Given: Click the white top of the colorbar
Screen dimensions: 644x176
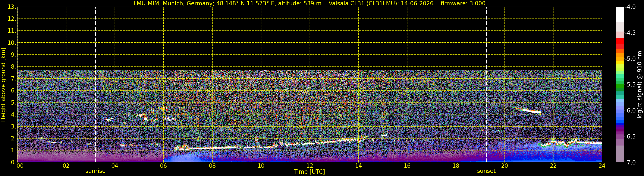Looking at the screenshot, I should [x=620, y=14].
